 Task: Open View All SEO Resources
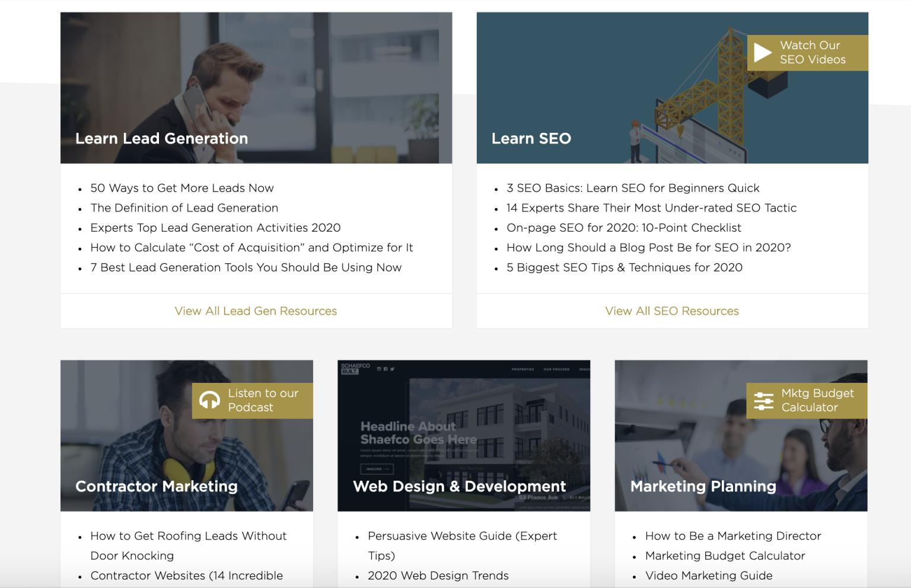tap(671, 311)
